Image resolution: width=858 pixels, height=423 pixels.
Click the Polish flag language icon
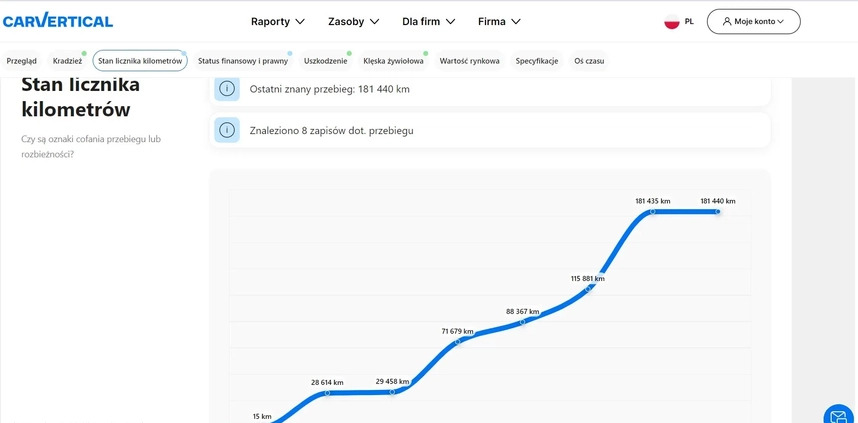(671, 22)
